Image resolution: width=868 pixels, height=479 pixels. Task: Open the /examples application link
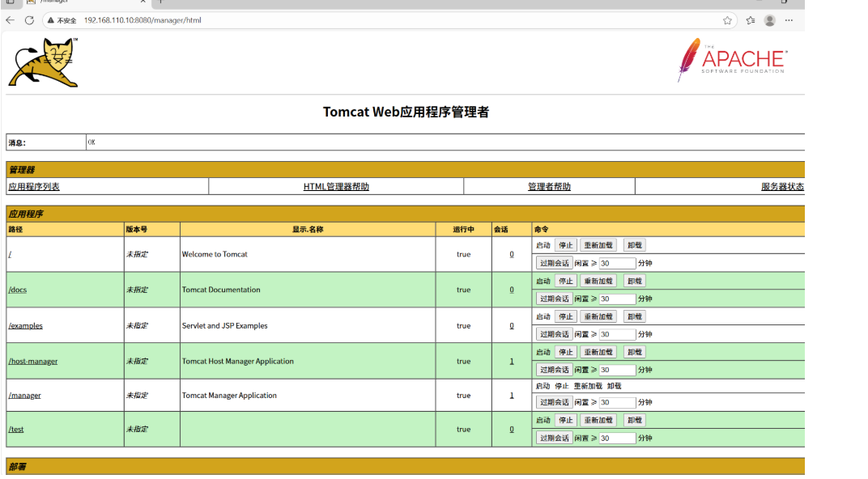coord(25,326)
